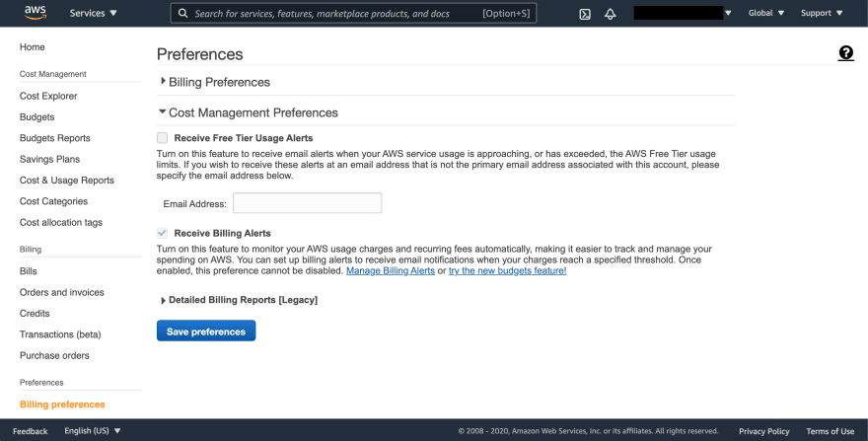The height and width of the screenshot is (441, 868).
Task: Expand Detailed Billing Reports [Legacy]
Action: pos(239,300)
